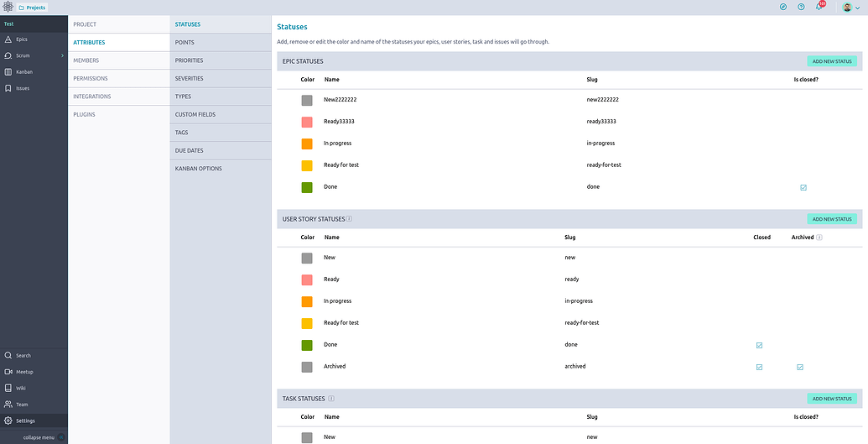Open the Epics icon in sidebar

(x=8, y=39)
